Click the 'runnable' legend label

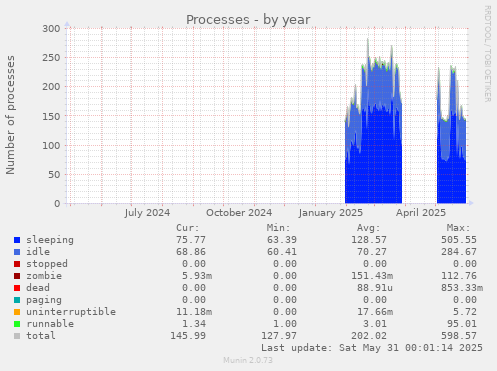pos(50,324)
